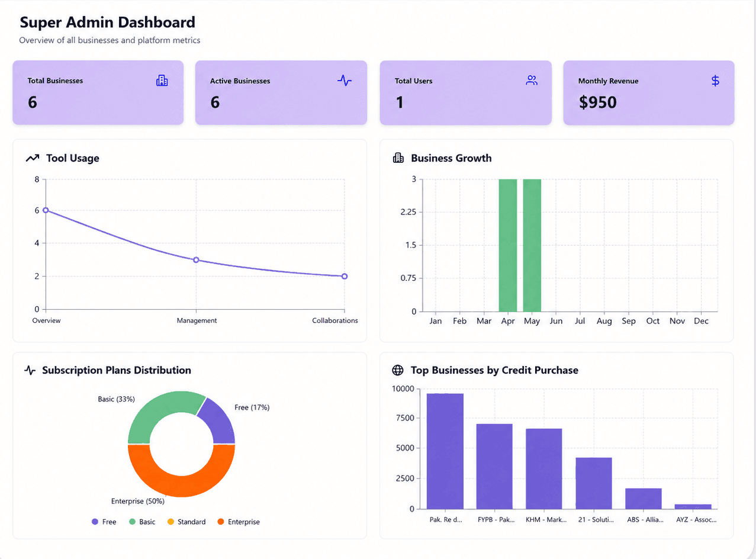This screenshot has width=756, height=559.
Task: Click the Collaborations axis label in Tool Usage
Action: 335,320
